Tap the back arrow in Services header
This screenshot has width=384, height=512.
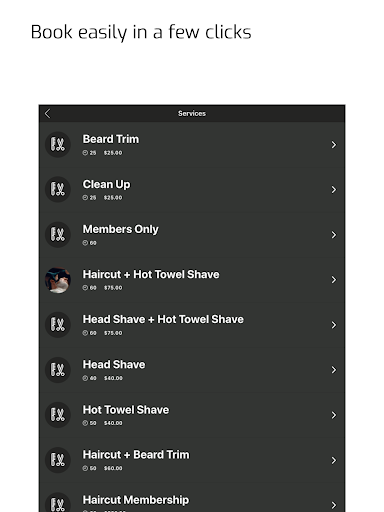47,114
